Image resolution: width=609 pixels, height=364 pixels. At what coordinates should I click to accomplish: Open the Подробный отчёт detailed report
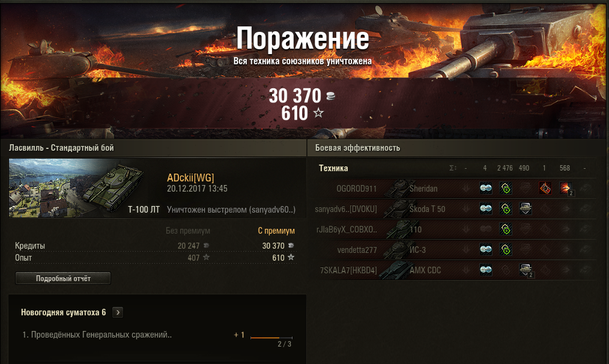[x=63, y=278]
